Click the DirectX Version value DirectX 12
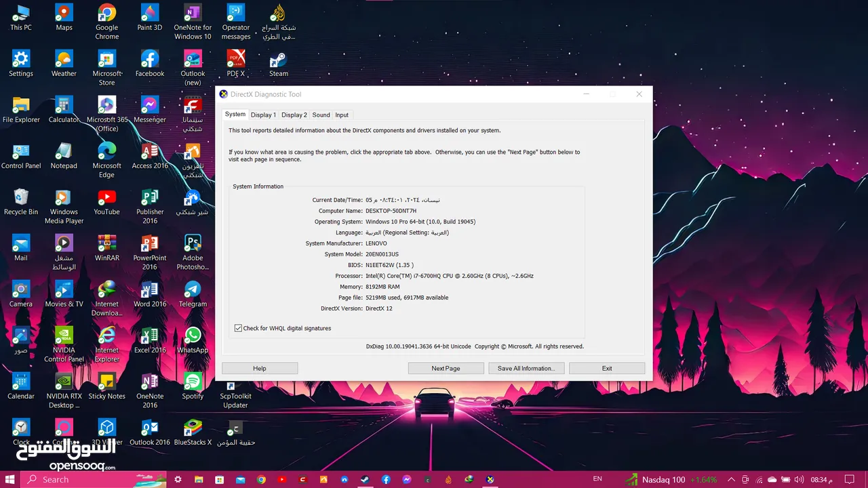 point(379,308)
